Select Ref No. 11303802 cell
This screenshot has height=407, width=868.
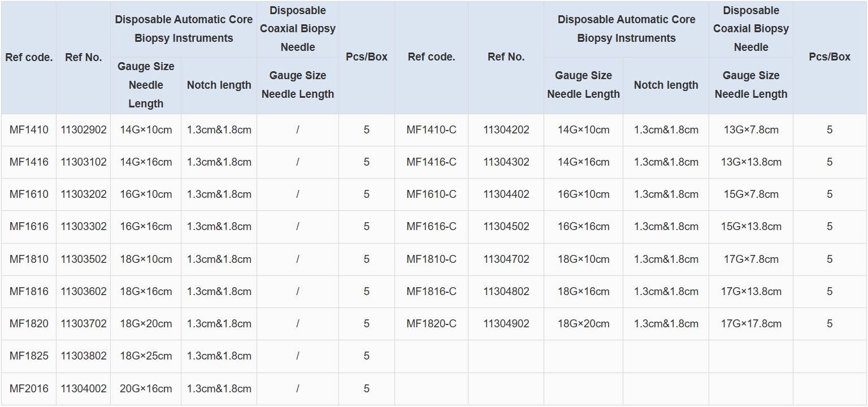[84, 356]
